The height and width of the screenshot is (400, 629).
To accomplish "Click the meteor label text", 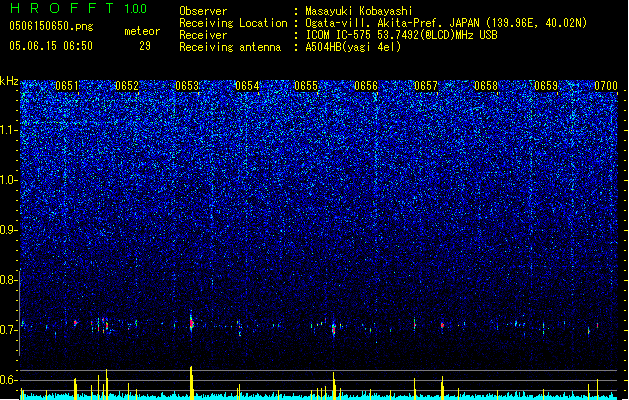I will pyautogui.click(x=142, y=31).
